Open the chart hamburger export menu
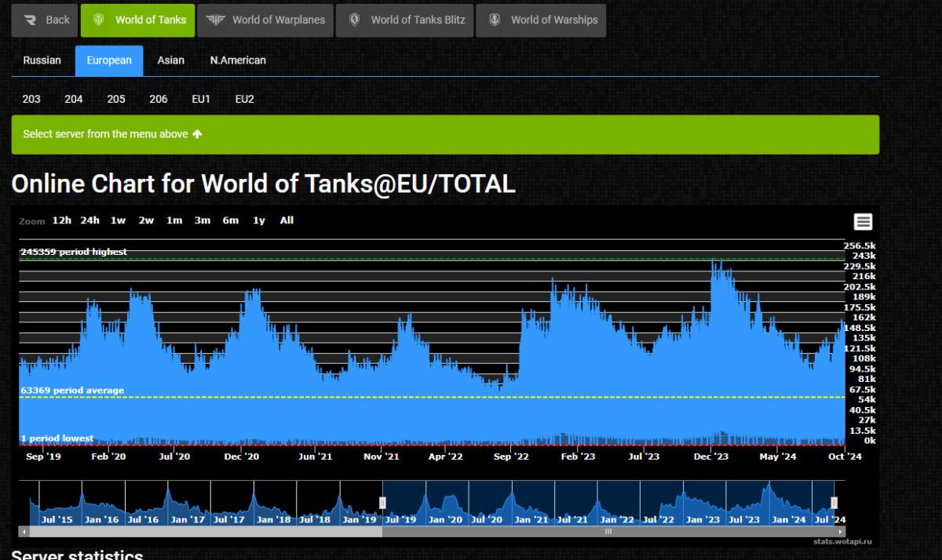 tap(863, 222)
